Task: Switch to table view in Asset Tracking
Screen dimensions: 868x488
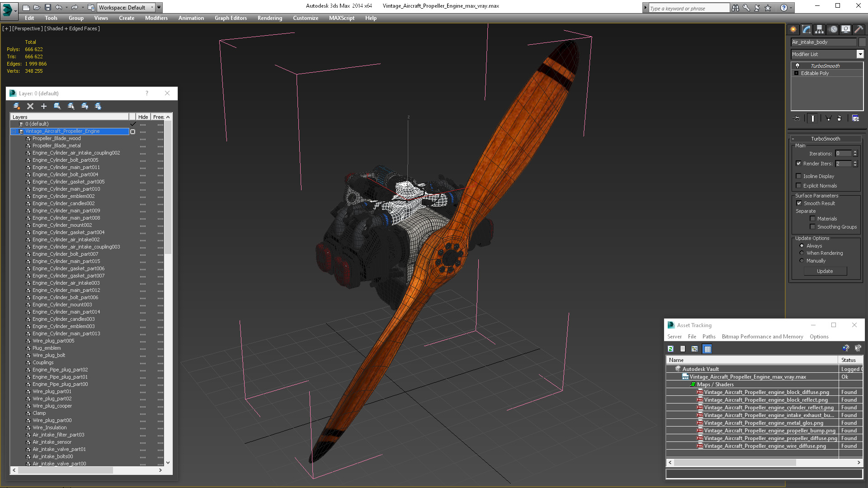Action: pos(708,349)
